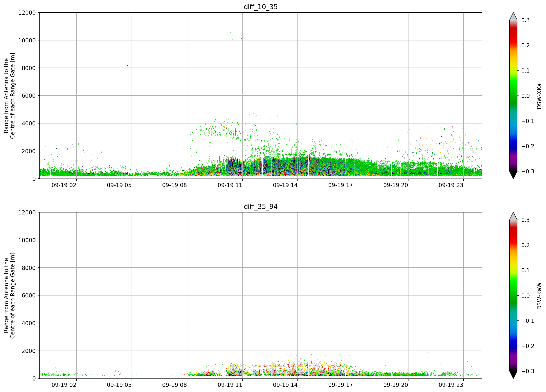Viewport: 546px width, 392px height.
Task: Select the DSW-XKa colorbar label
Action: (539, 96)
